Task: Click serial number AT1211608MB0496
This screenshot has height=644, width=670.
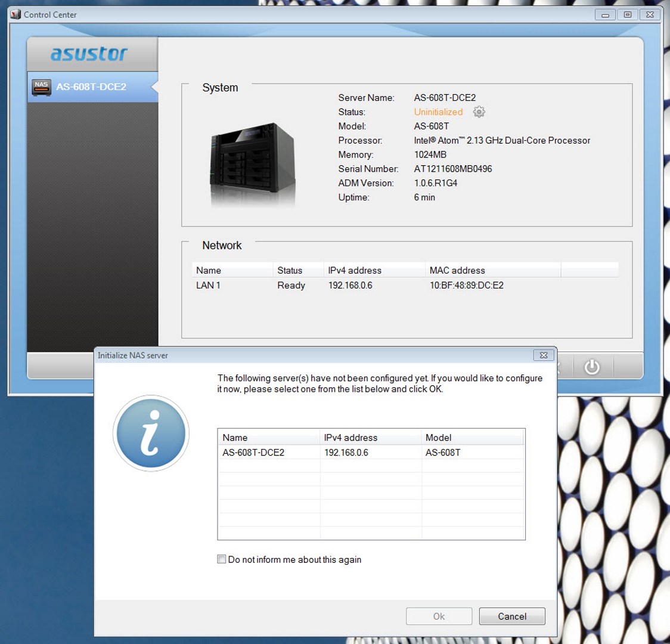Action: click(x=453, y=169)
